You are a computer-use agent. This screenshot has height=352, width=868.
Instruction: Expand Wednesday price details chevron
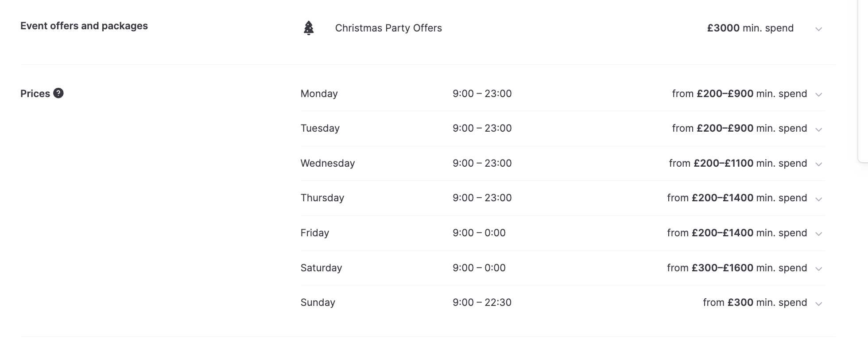coord(818,164)
